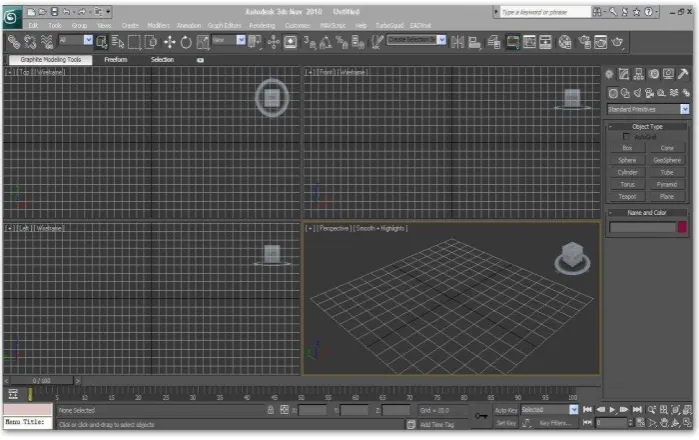The image size is (699, 440).
Task: Switch to the Freeform ribbon tab
Action: (x=115, y=59)
